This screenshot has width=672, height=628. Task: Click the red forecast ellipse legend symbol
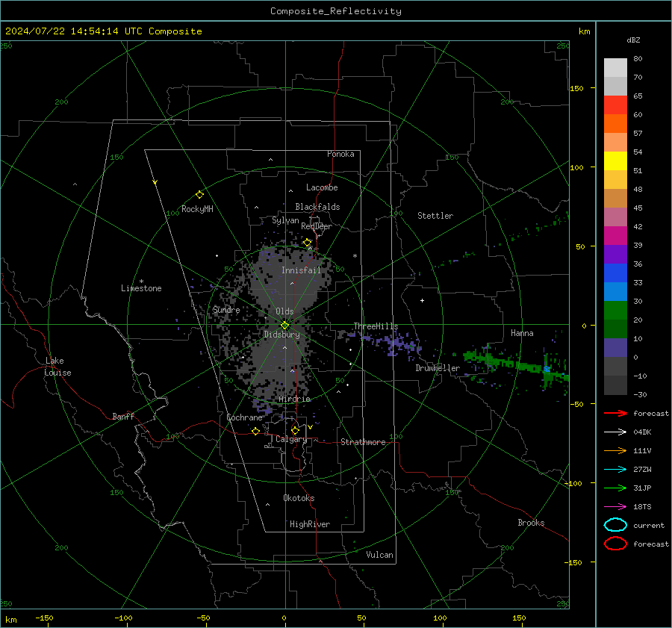pos(615,544)
